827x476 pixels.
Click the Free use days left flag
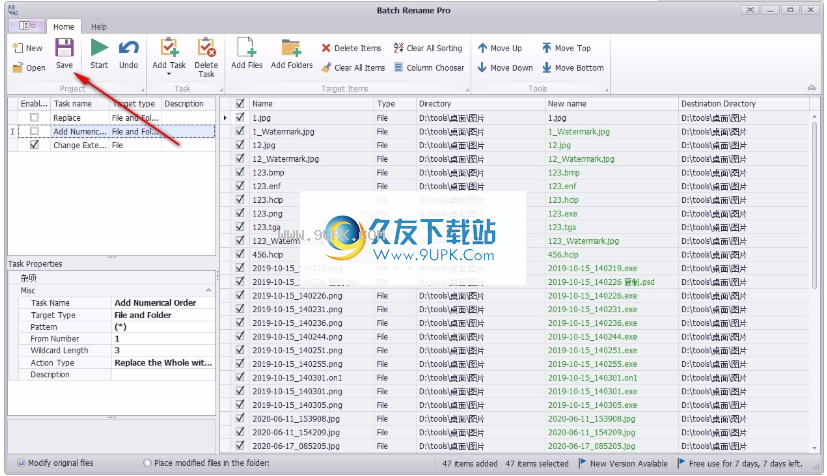681,463
